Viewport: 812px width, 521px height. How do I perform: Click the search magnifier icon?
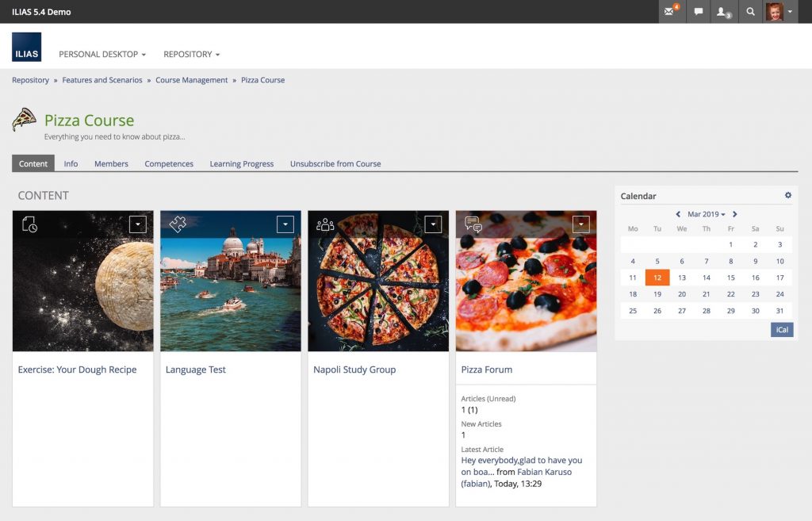point(750,12)
